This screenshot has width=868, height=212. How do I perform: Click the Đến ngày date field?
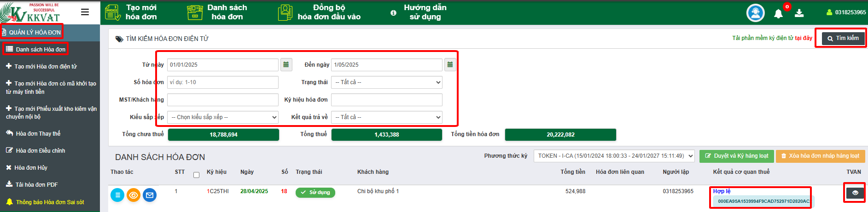[x=387, y=65]
